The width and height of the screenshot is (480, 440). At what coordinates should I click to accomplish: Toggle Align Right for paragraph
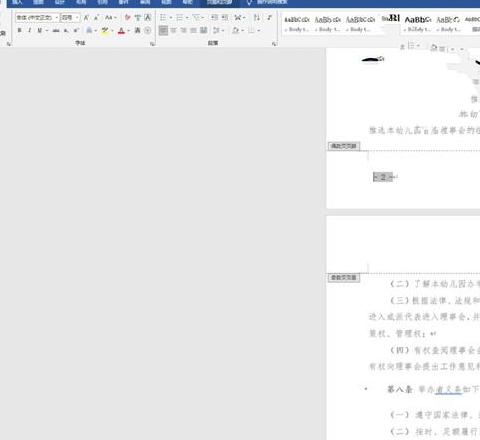point(183,31)
